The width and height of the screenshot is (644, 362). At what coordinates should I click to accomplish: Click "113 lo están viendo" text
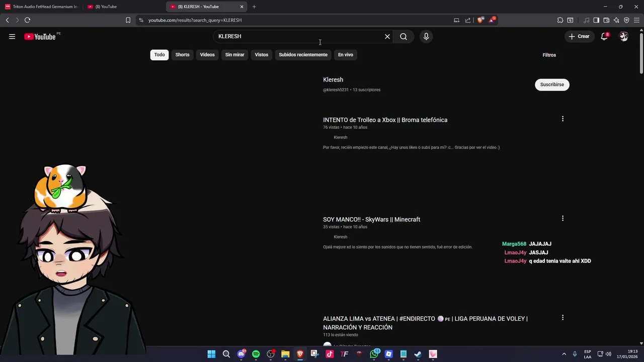click(x=341, y=335)
